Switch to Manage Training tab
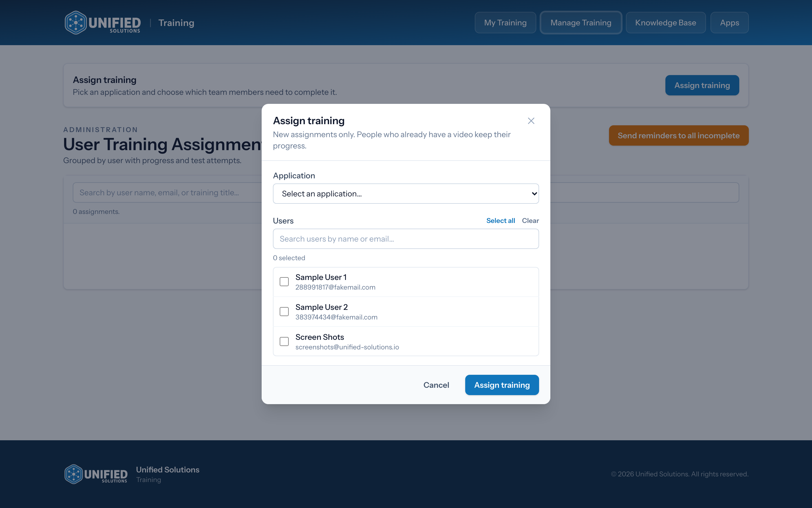 (581, 23)
